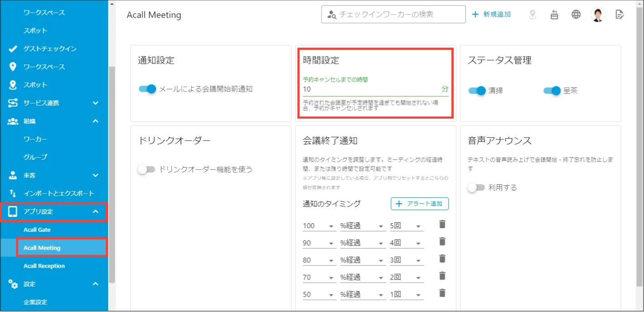Click the 新規追加 button

coord(491,14)
